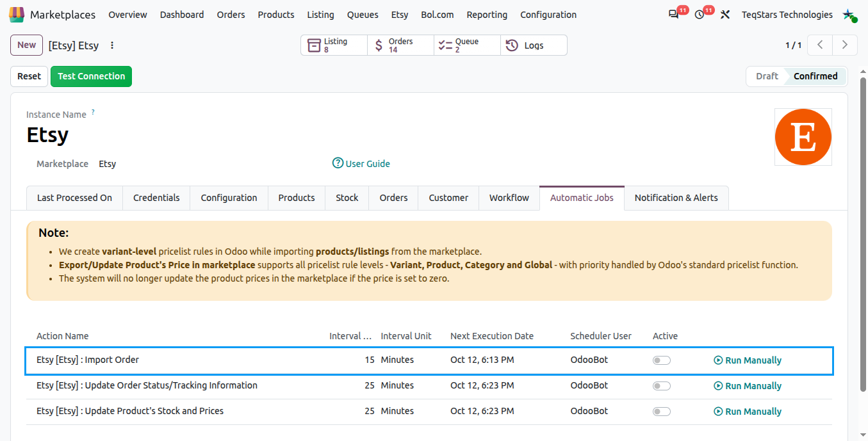The height and width of the screenshot is (441, 868).
Task: Open the messages chat icon
Action: pyautogui.click(x=673, y=15)
